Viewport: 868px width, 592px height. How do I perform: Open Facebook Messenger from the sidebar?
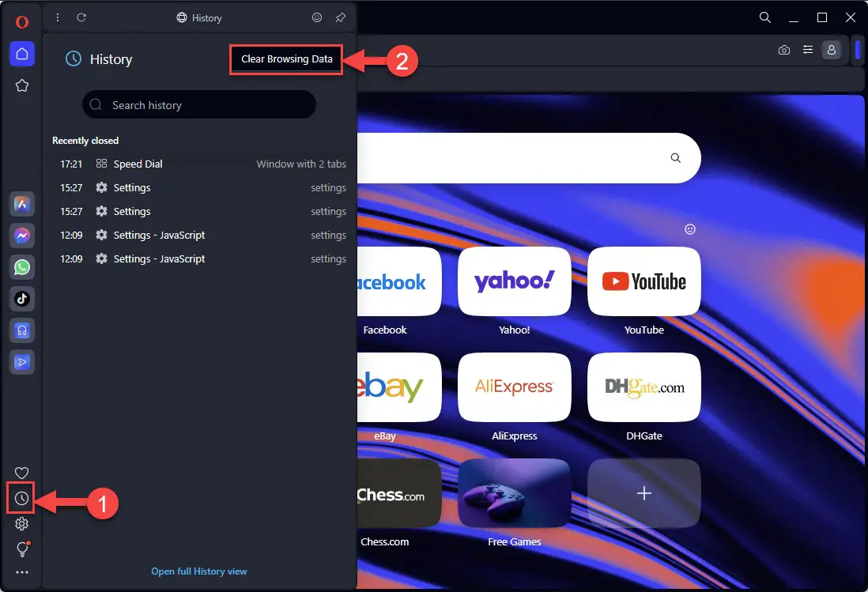pyautogui.click(x=21, y=235)
